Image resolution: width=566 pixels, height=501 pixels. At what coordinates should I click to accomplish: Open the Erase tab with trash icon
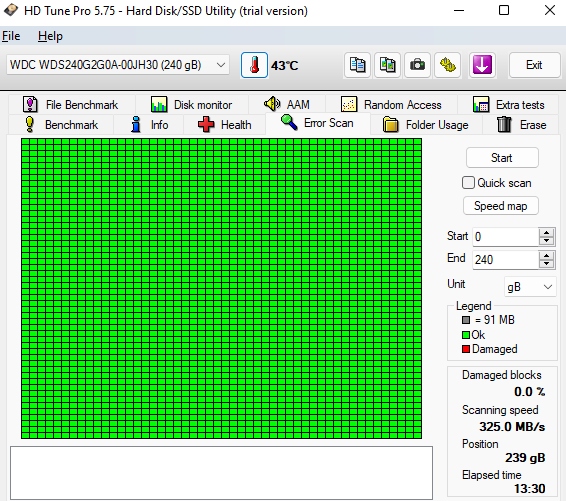[x=521, y=125]
